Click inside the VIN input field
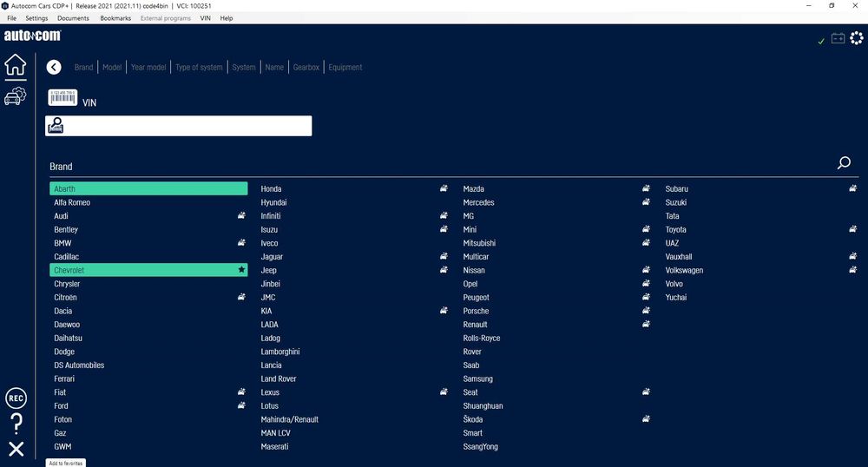The image size is (868, 467). pos(178,126)
